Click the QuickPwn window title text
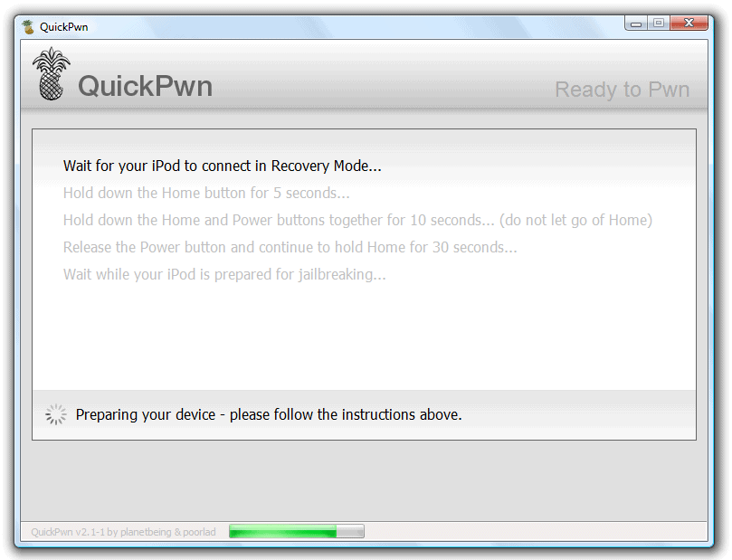This screenshot has height=560, width=732. pyautogui.click(x=64, y=27)
